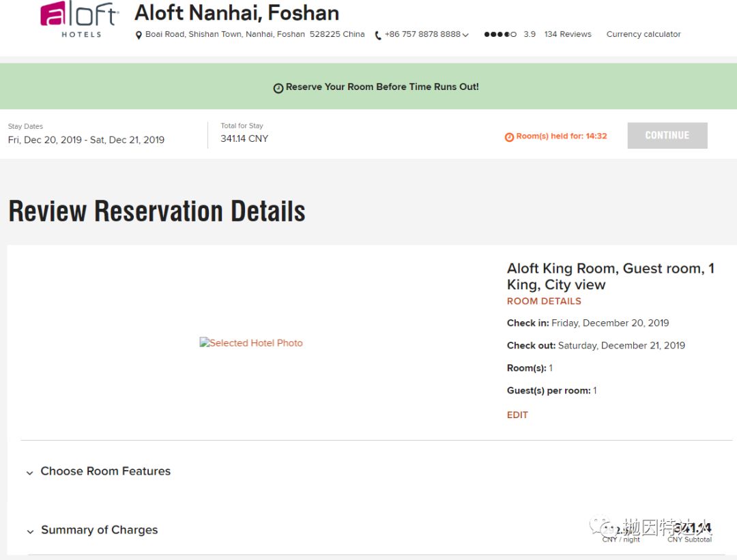
Task: Click phone number +86 757 8878 8888
Action: 422,34
